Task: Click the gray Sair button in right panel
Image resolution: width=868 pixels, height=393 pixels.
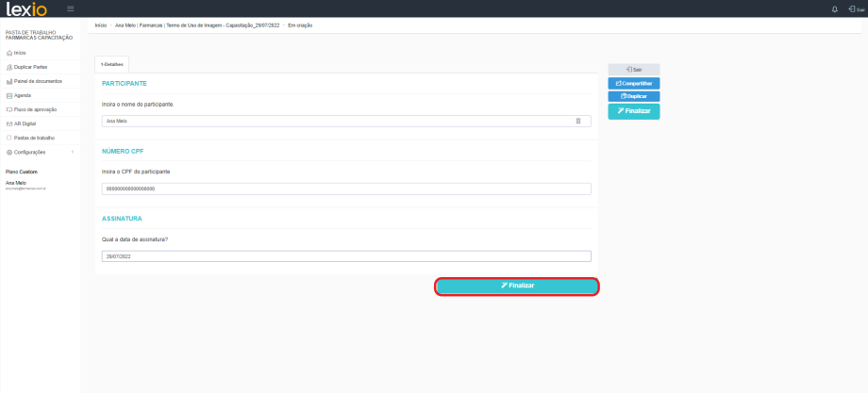Action: (634, 70)
